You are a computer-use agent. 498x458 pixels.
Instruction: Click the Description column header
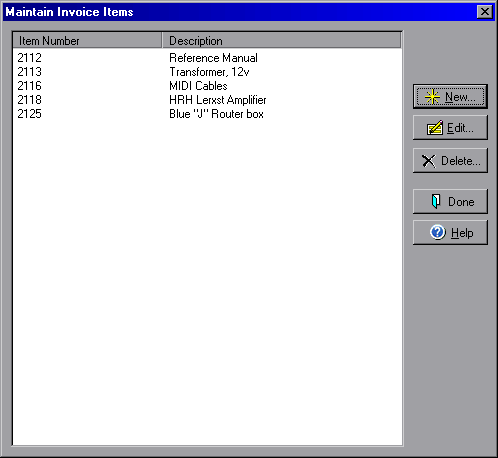(282, 41)
